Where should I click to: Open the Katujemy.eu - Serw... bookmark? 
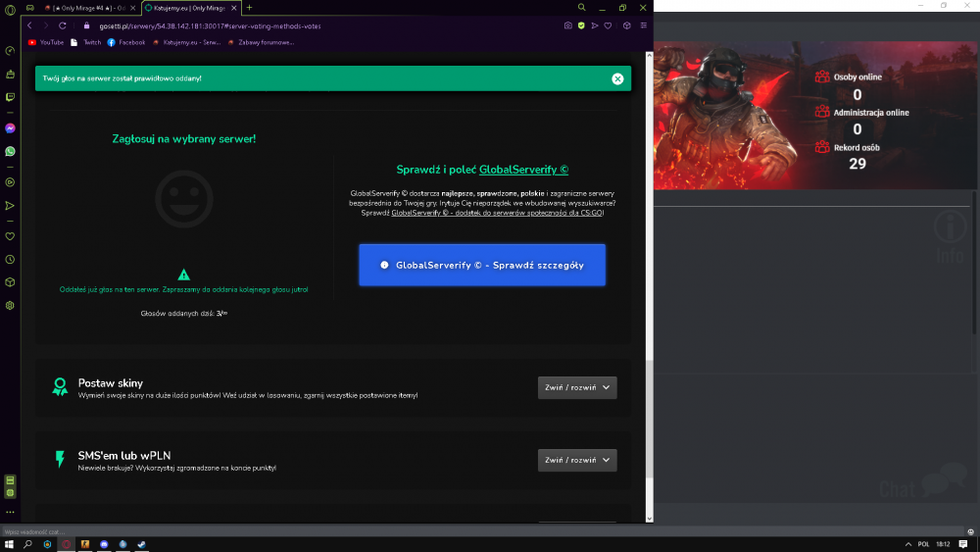coord(187,42)
